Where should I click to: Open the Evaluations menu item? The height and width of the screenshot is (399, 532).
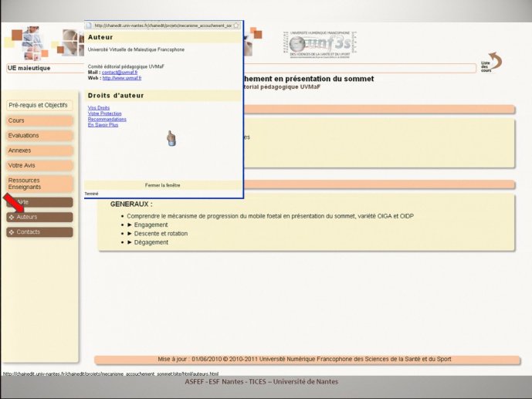tap(39, 136)
